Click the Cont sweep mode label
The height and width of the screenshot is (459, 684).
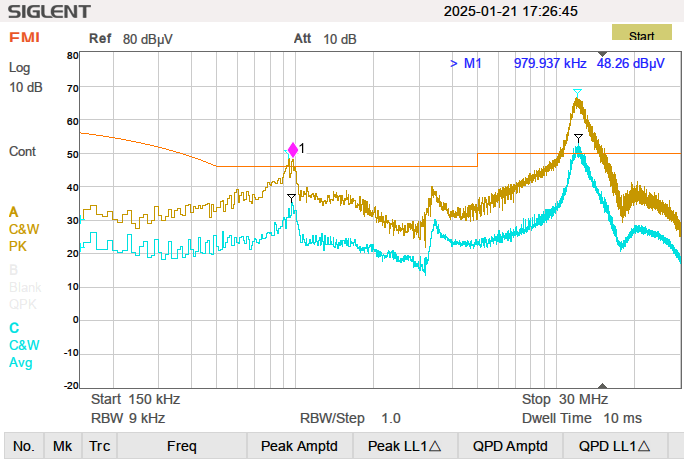click(x=23, y=152)
